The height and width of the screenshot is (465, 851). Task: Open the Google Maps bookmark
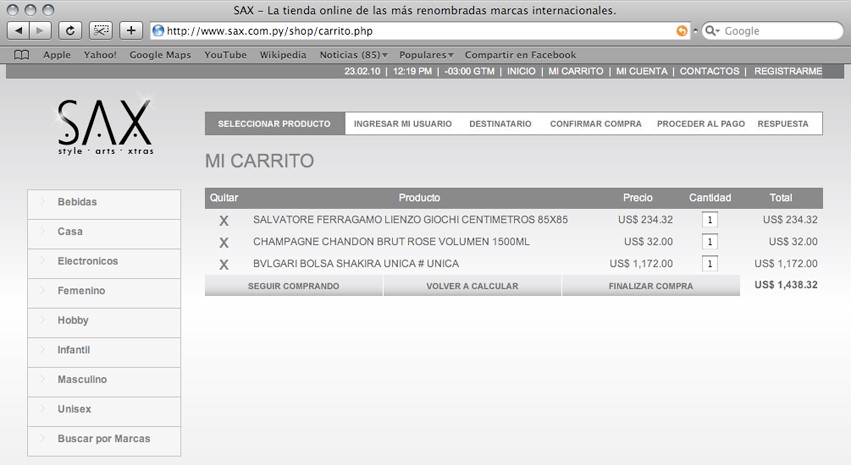coord(160,55)
